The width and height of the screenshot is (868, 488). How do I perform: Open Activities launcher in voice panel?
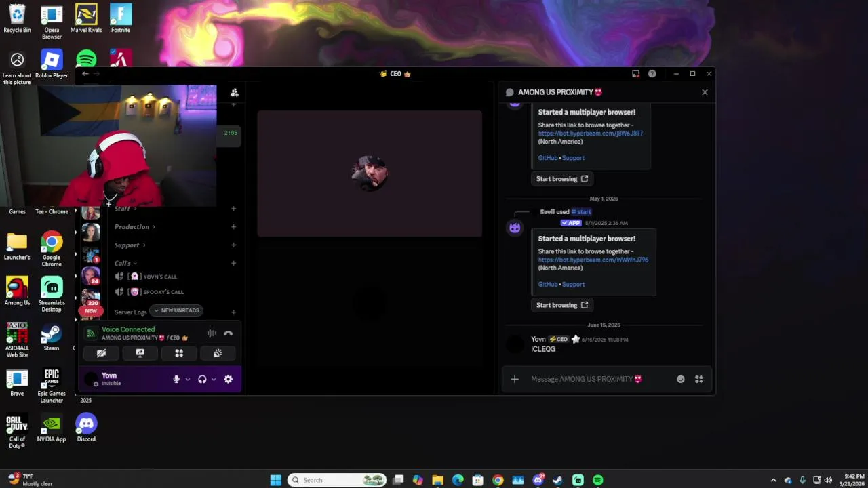(x=179, y=353)
